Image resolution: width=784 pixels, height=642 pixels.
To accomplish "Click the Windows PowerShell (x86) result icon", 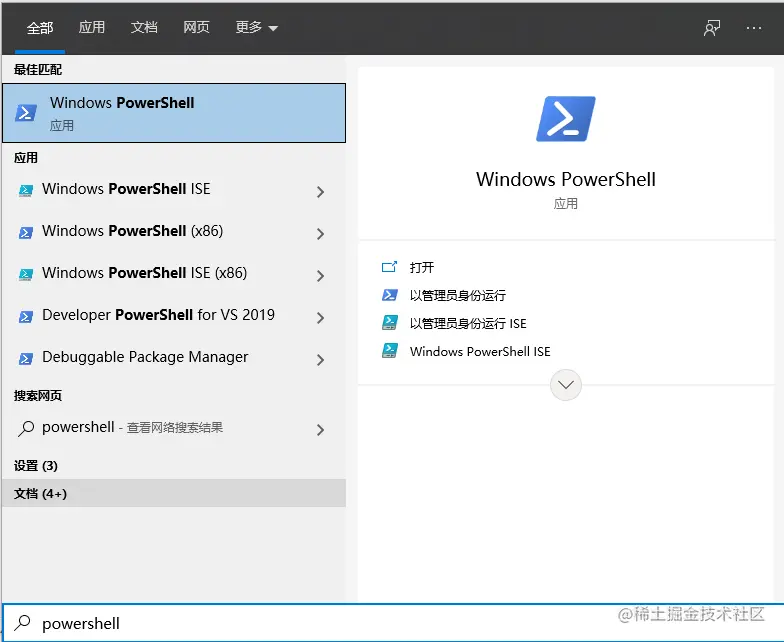I will (26, 232).
